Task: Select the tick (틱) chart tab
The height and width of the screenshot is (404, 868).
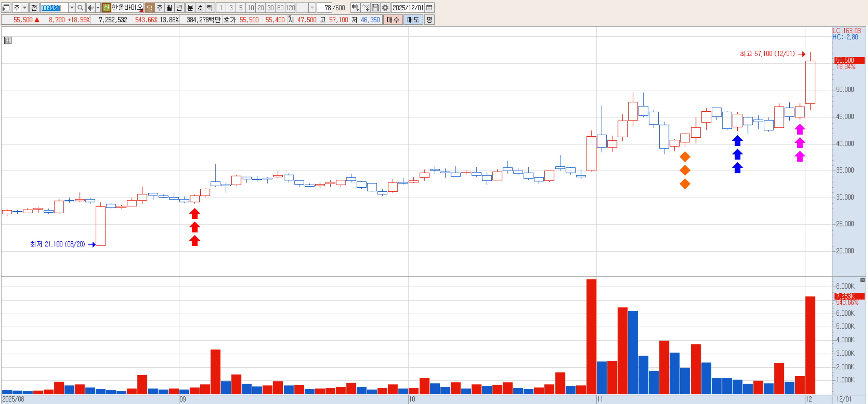Action: (x=210, y=8)
